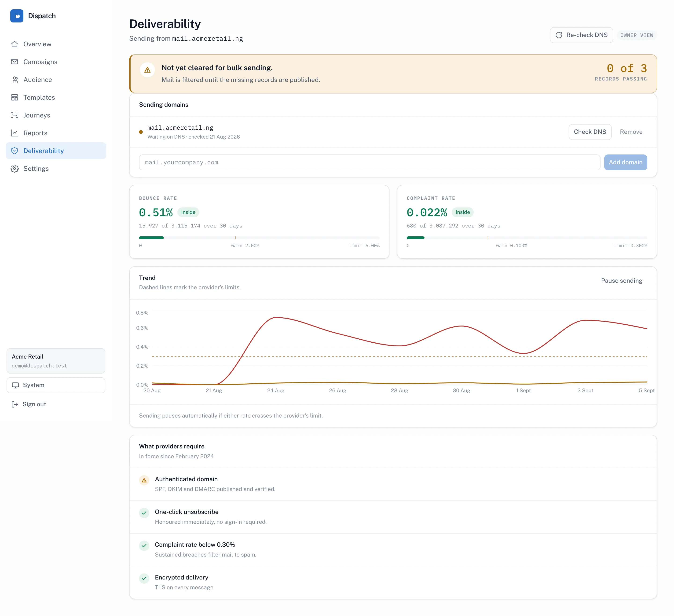Viewport: 674px width, 616px height.
Task: Click the Sign out label
Action: [34, 404]
